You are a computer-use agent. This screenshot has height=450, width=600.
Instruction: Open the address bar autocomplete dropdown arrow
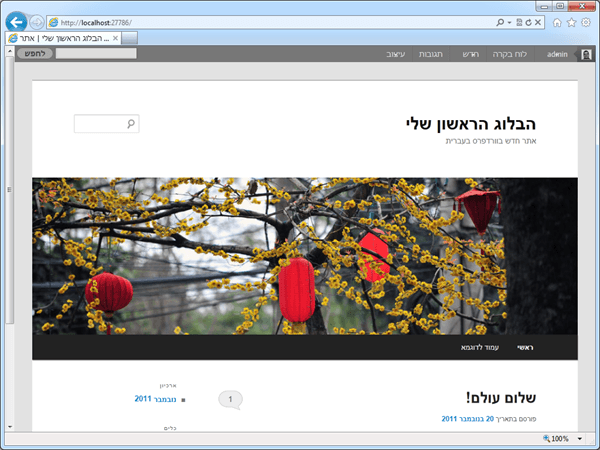tap(509, 22)
